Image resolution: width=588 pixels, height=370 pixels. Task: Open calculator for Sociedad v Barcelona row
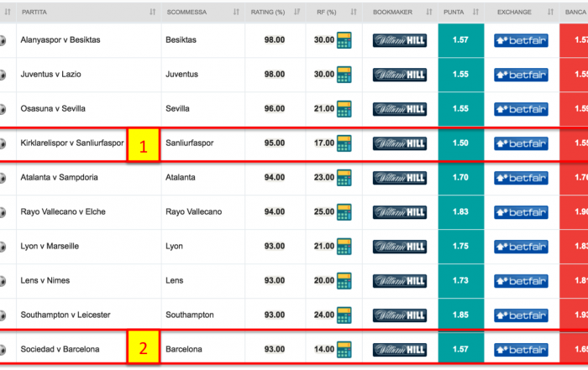click(344, 349)
